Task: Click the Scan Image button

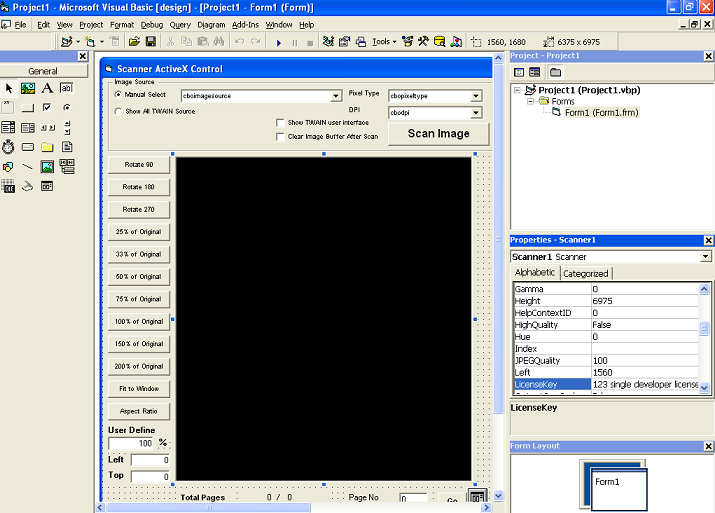Action: (x=438, y=133)
